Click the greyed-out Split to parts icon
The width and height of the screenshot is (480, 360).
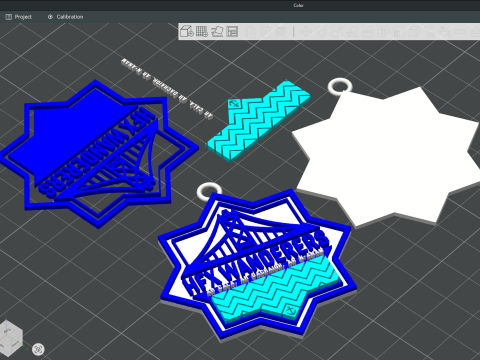tap(267, 32)
